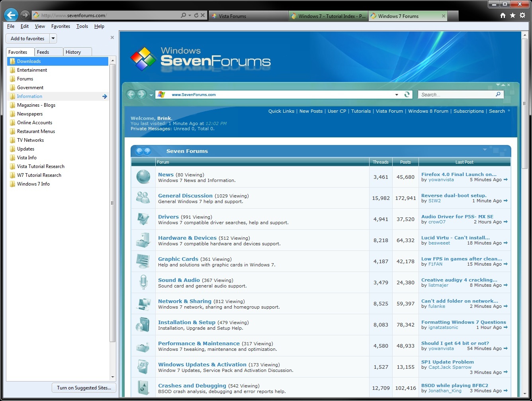Open the Reverse dual-boot setup thread
This screenshot has width=532, height=401.
tap(454, 195)
